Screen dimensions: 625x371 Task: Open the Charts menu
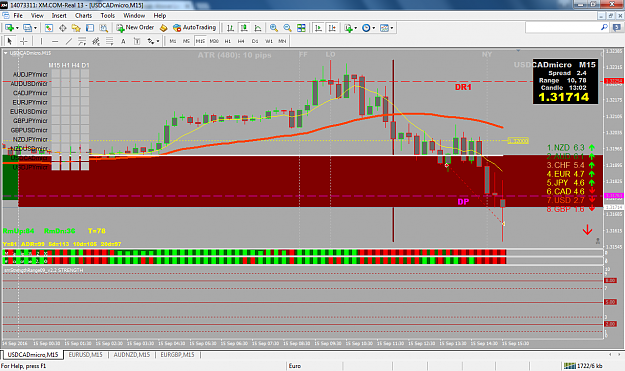tap(83, 16)
